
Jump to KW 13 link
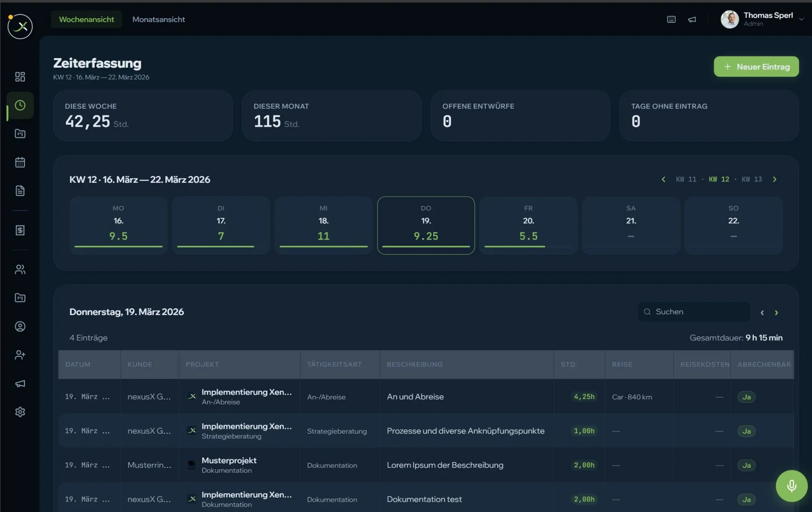point(752,179)
